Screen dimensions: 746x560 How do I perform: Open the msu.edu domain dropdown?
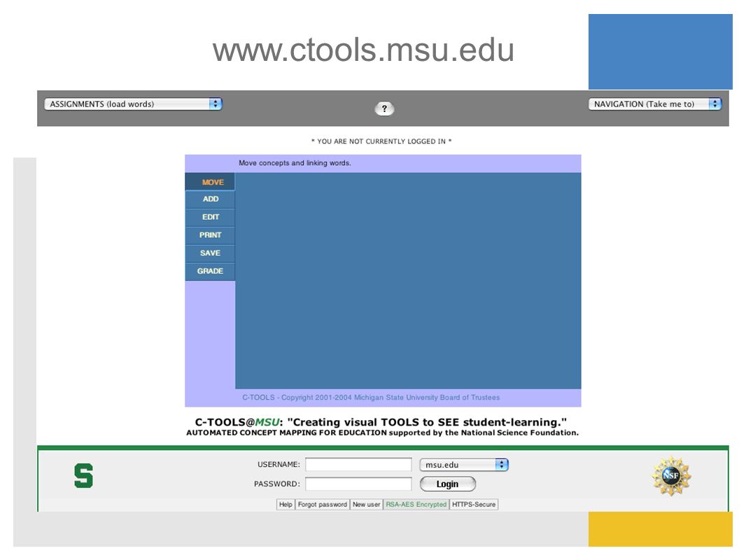point(464,464)
